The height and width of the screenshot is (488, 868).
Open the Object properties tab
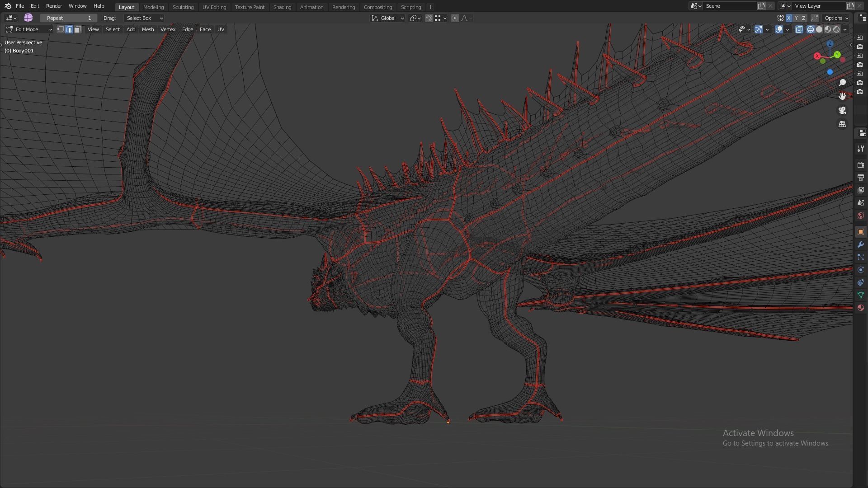coord(861,232)
